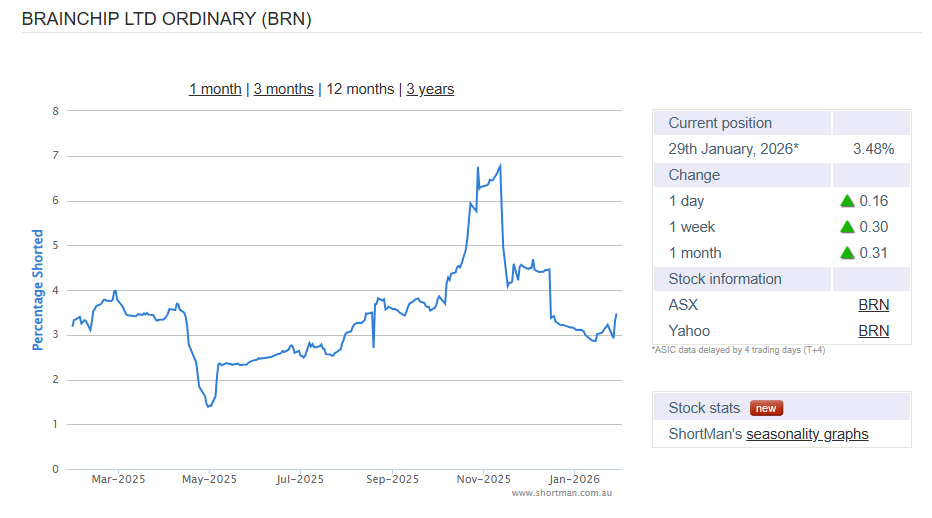Click the May 2025 low point on chart

click(208, 406)
